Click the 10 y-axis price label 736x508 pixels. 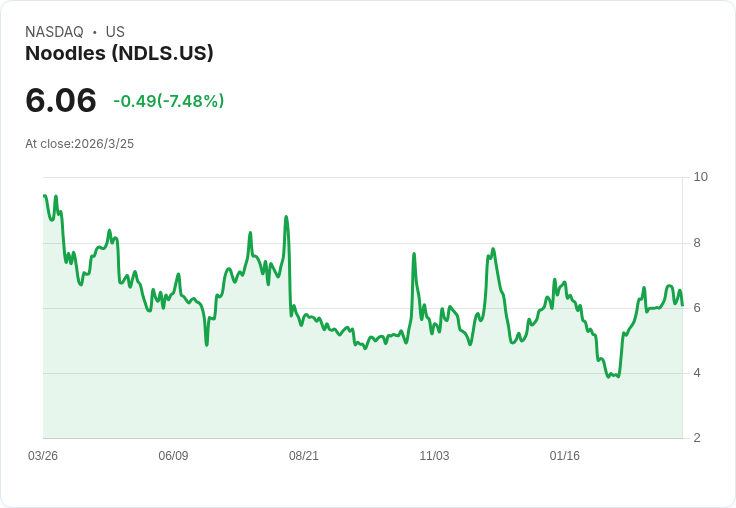pos(700,177)
